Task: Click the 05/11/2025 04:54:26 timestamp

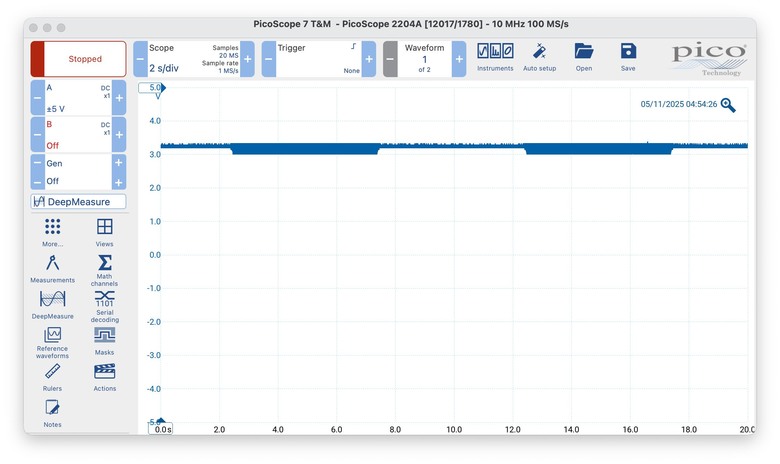Action: click(679, 104)
